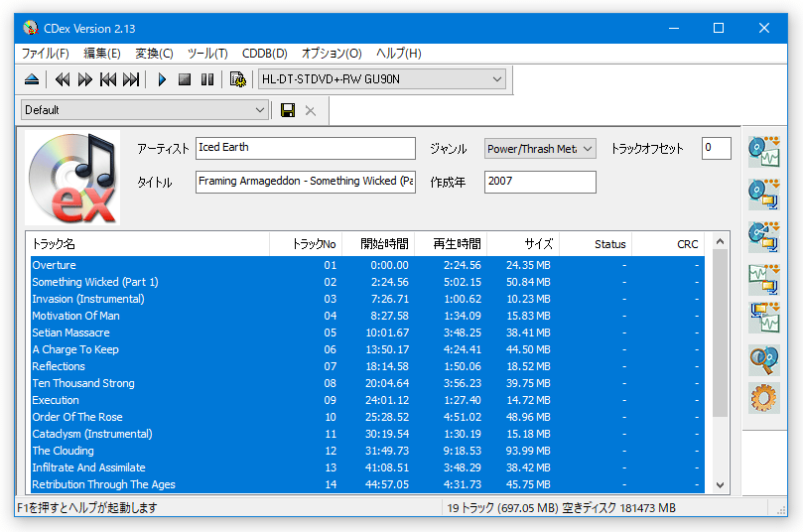Viewport: 803px width, 532px height.
Task: Click the title field Framing Armageddon
Action: click(x=306, y=182)
